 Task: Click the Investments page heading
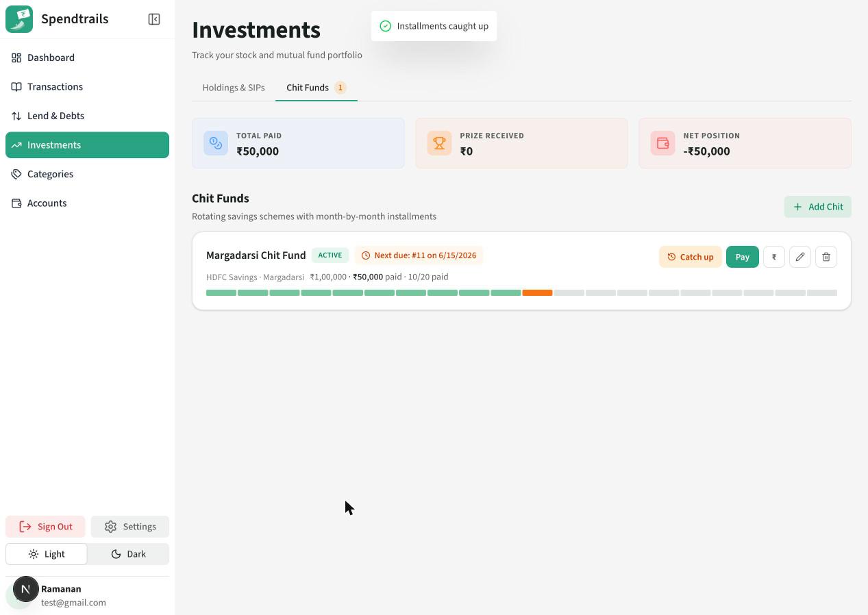click(x=256, y=30)
